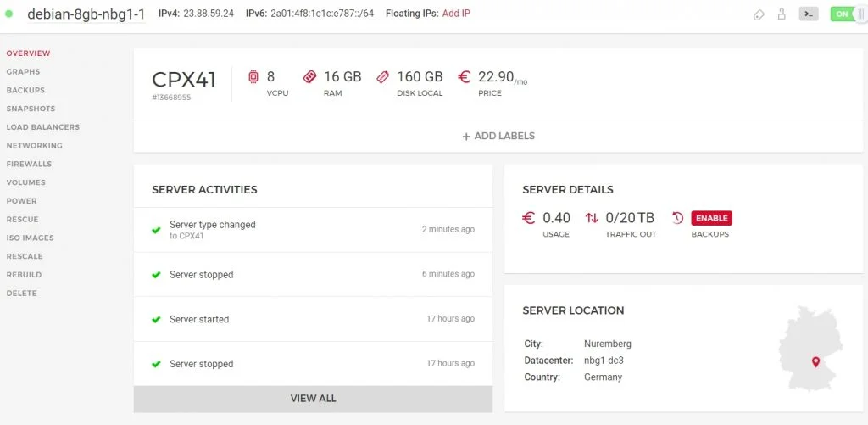The image size is (868, 425).
Task: Click the backups clock icon
Action: click(677, 218)
